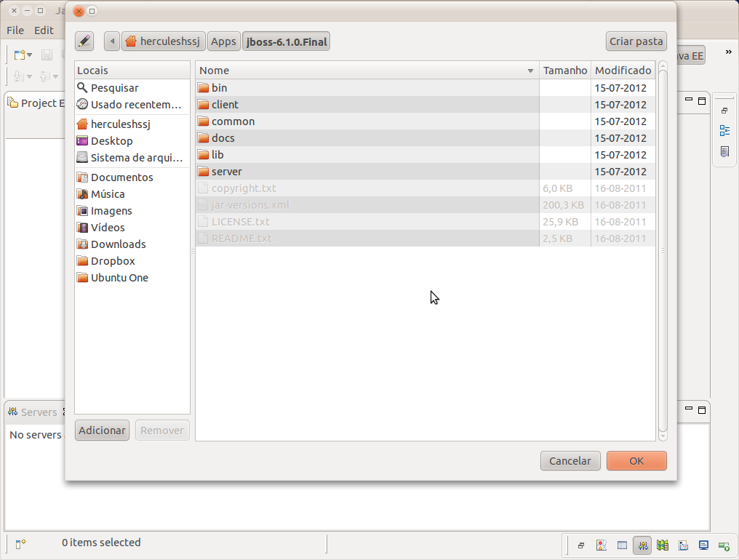Click the Data Source map icon in status bar
Viewport: 739px width, 560px height.
(662, 545)
